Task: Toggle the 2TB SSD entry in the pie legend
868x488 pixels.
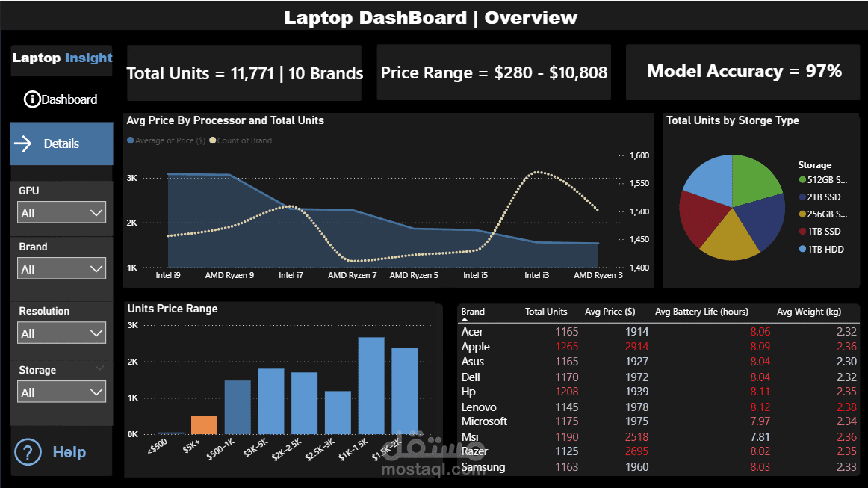Action: (x=824, y=197)
